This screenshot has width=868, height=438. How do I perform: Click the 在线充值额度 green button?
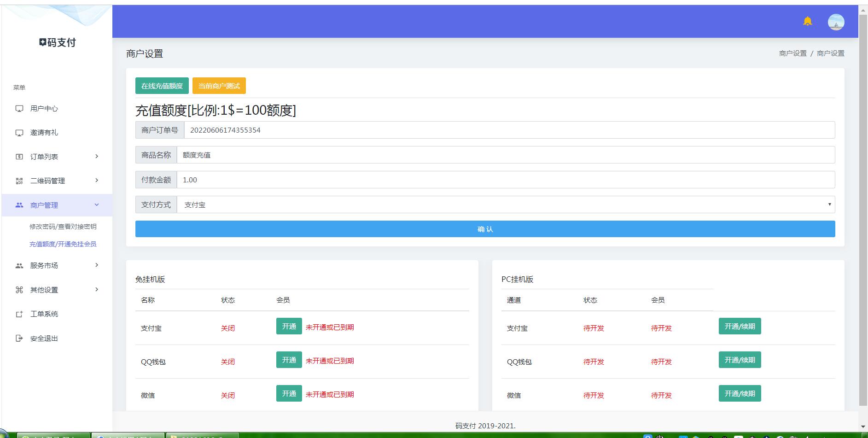tap(162, 86)
